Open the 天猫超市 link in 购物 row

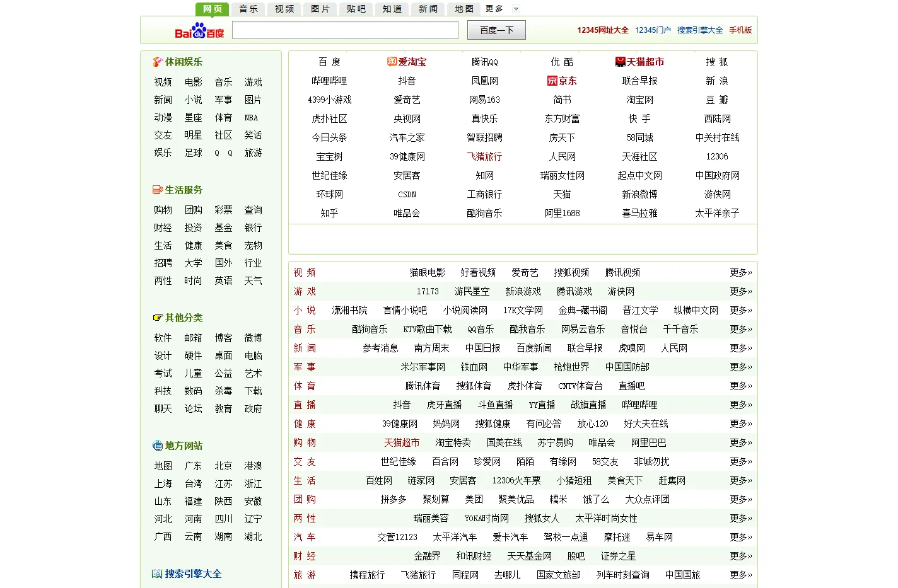(x=402, y=442)
